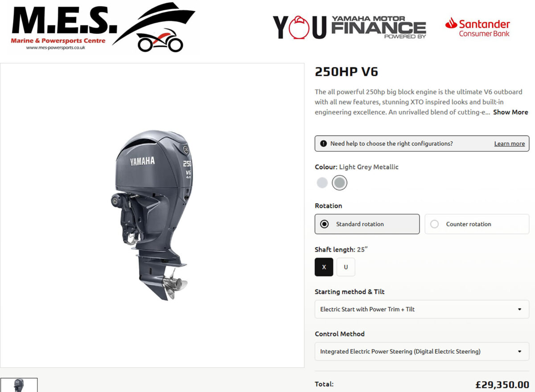Click the motorbike icon in M.E.S. logo

160,41
